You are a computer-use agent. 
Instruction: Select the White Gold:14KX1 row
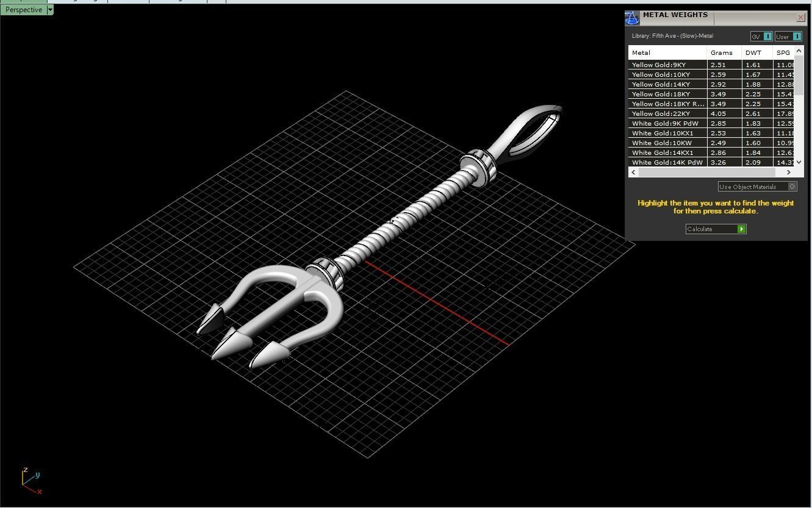(x=711, y=152)
